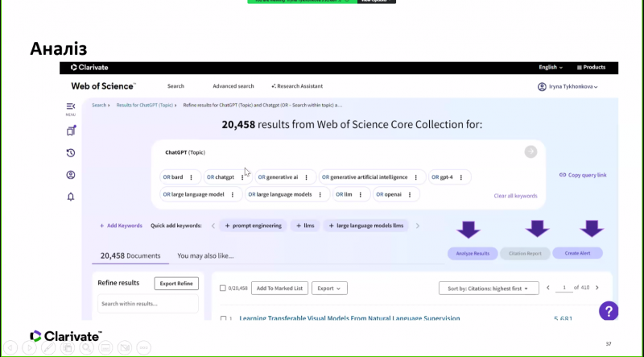The image size is (644, 357).
Task: Click the user account avatar icon
Action: pos(542,87)
